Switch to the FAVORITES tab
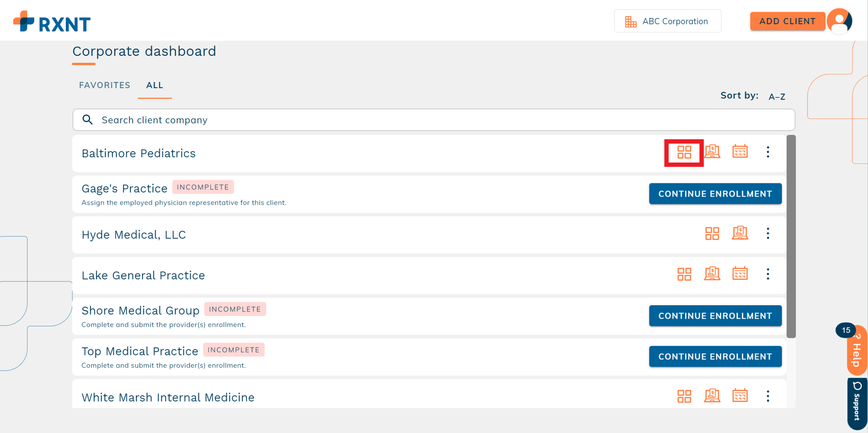The image size is (868, 433). coord(104,85)
